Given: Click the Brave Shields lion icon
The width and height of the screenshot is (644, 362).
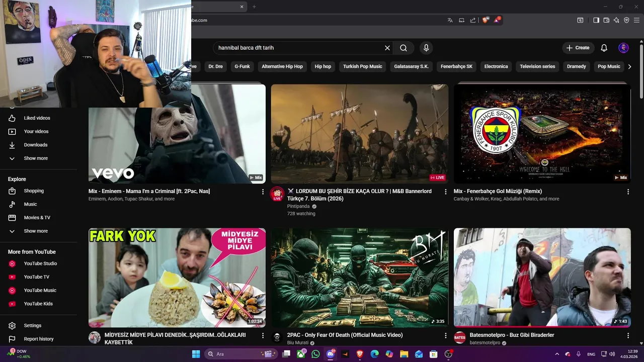Looking at the screenshot, I should pos(486,20).
